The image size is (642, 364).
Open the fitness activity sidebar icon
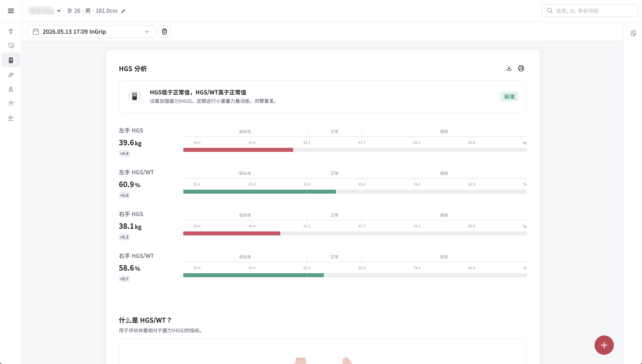pos(11,75)
